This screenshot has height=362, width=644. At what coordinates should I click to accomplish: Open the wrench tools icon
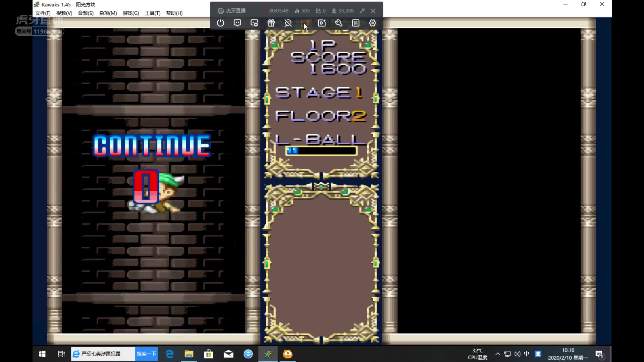coord(339,23)
